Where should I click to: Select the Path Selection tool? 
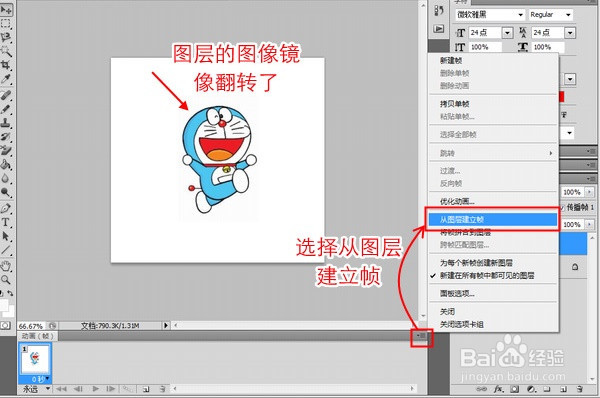[x=6, y=236]
